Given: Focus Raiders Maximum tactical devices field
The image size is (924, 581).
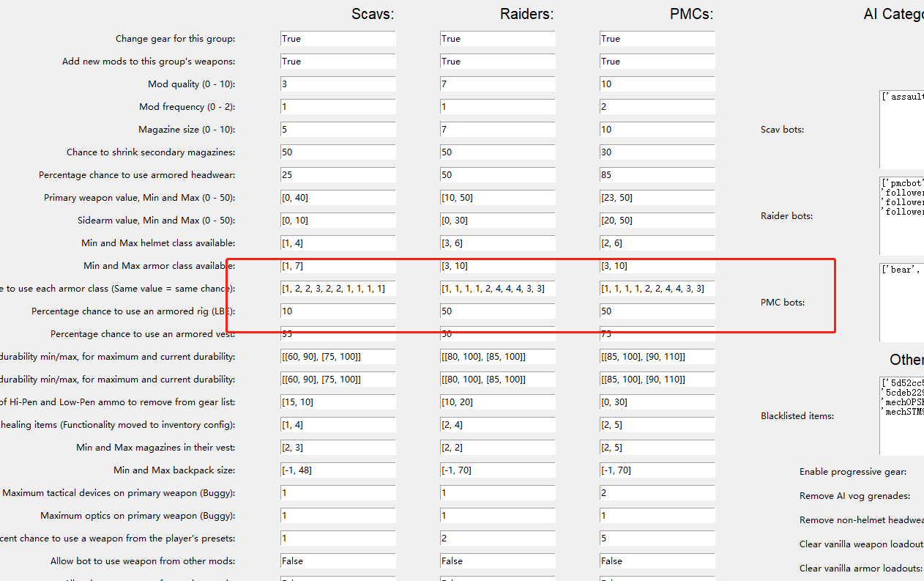Looking at the screenshot, I should click(497, 493).
